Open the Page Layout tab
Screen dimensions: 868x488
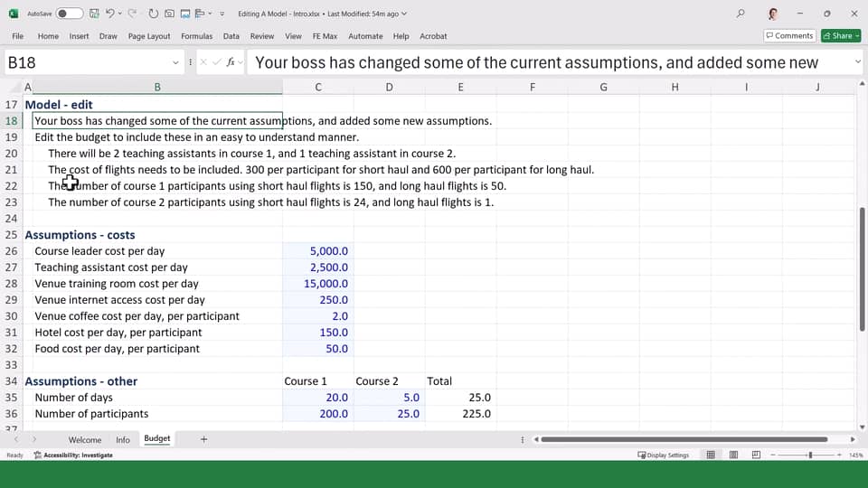[x=149, y=36]
